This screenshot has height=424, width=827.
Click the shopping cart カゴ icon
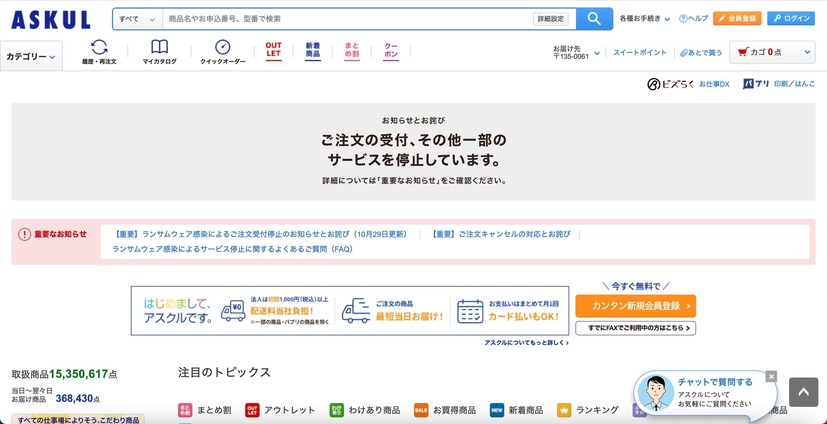(743, 52)
